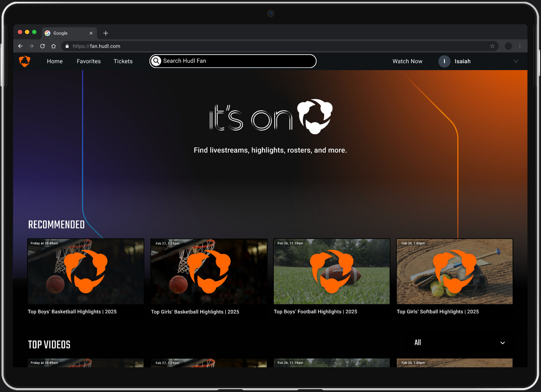541x392 pixels.
Task: Click 'Find livestreams, highlights, rosters, and more.' text
Action: [270, 150]
